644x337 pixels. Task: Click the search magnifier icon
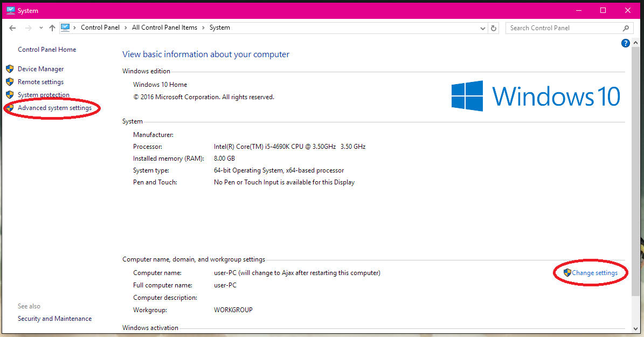pyautogui.click(x=626, y=28)
